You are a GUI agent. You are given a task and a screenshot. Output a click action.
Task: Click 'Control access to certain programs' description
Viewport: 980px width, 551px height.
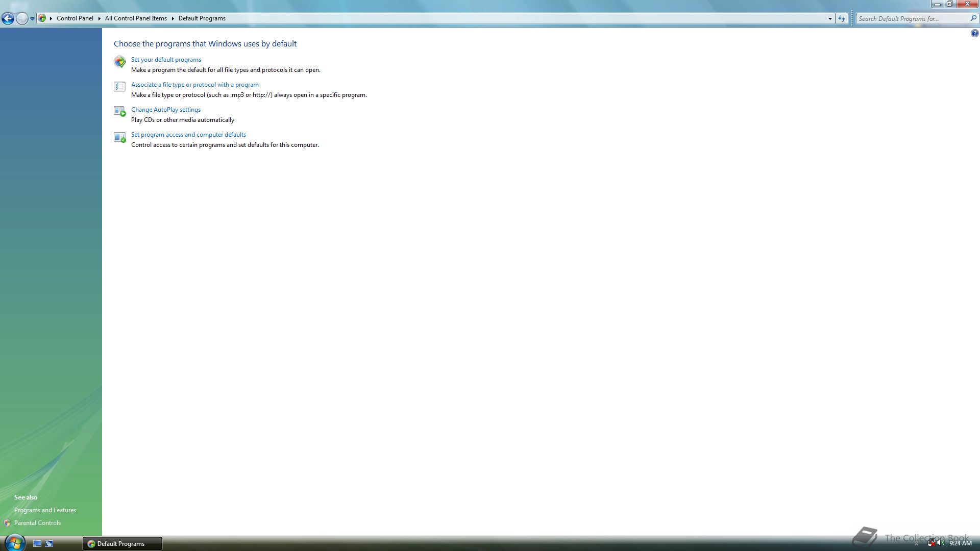point(225,145)
